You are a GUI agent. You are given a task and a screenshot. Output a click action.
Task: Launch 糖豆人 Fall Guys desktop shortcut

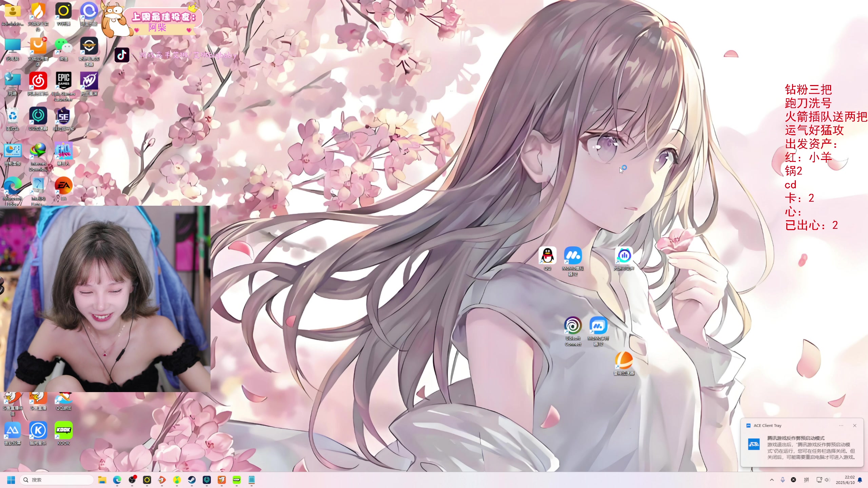click(x=63, y=154)
